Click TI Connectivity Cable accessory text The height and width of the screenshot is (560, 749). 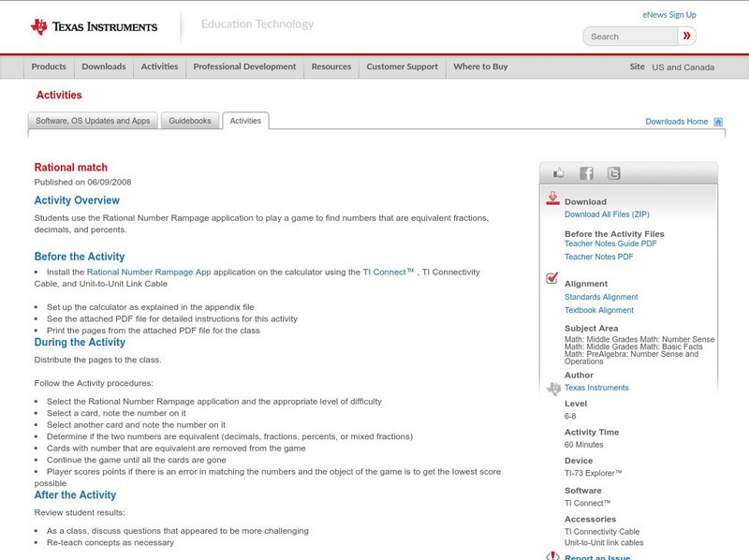pos(602,532)
